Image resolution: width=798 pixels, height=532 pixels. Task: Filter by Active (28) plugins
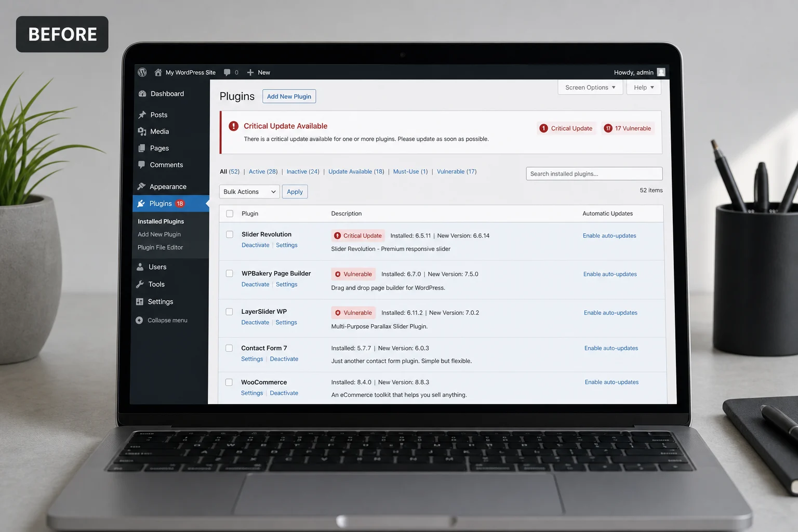[263, 171]
